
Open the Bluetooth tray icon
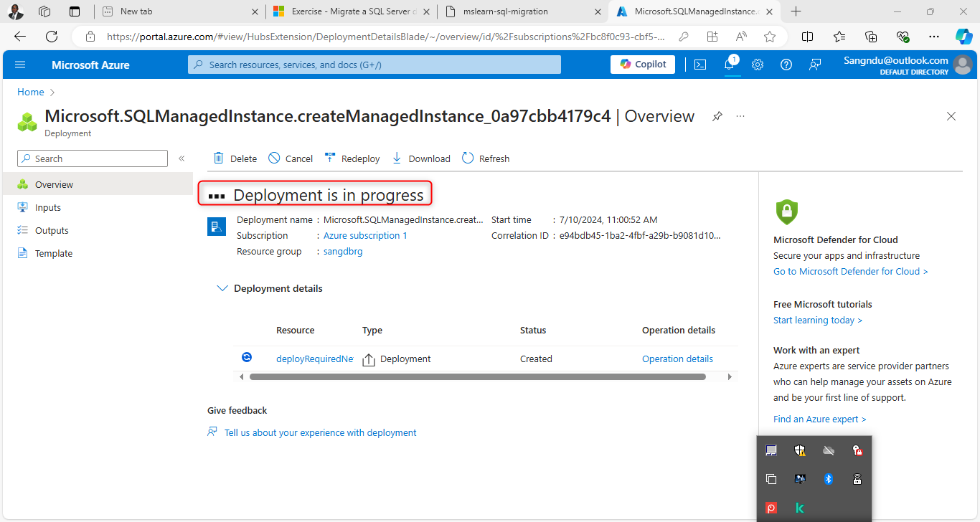tap(828, 479)
